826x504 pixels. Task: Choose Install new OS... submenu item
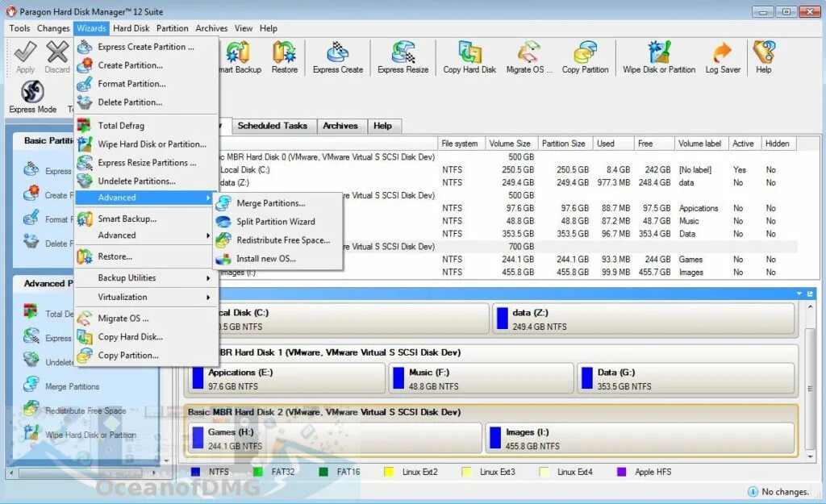tap(278, 259)
